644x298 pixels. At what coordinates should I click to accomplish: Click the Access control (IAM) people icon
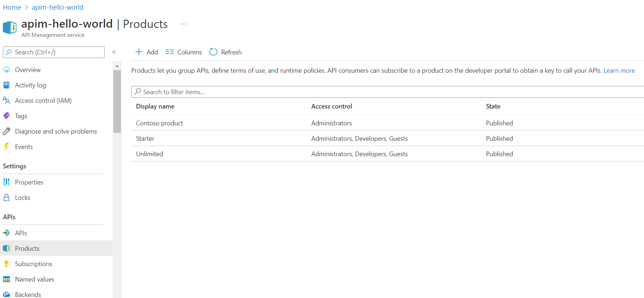(x=6, y=101)
